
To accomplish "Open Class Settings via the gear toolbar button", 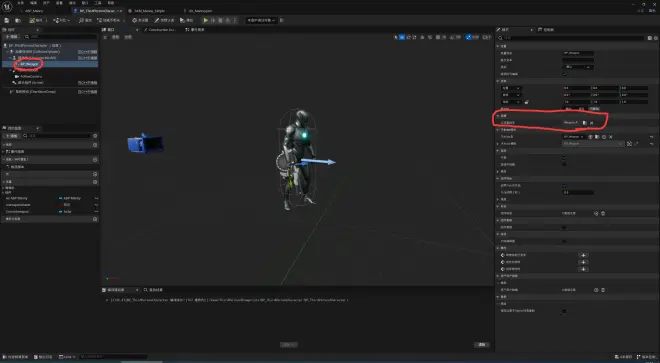I will pyautogui.click(x=140, y=20).
